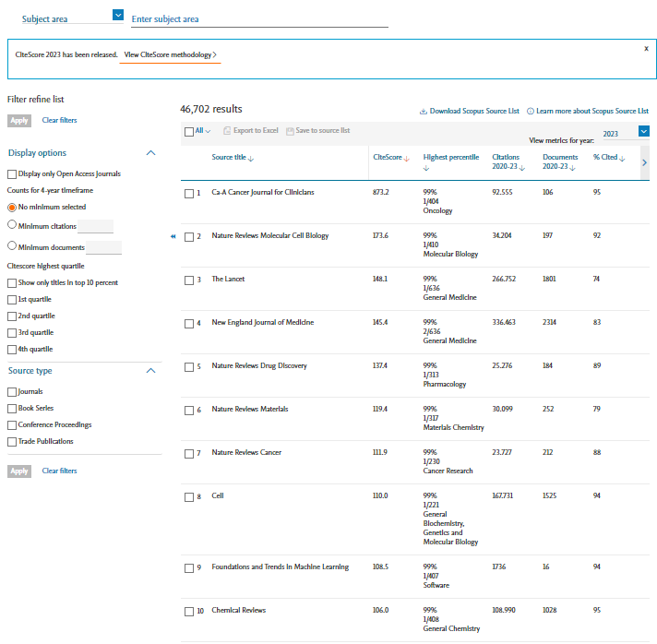This screenshot has width=657, height=644.
Task: Open Nature Reviews Molecular Cell Biology
Action: point(270,235)
